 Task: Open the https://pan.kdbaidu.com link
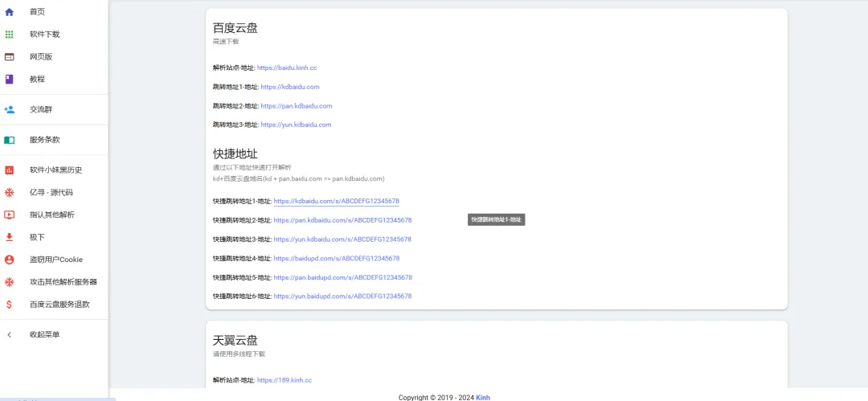pos(296,106)
